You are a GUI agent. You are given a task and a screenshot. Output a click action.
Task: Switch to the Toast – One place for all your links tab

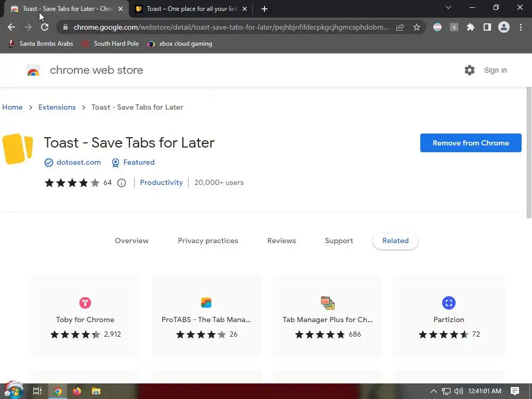click(191, 9)
